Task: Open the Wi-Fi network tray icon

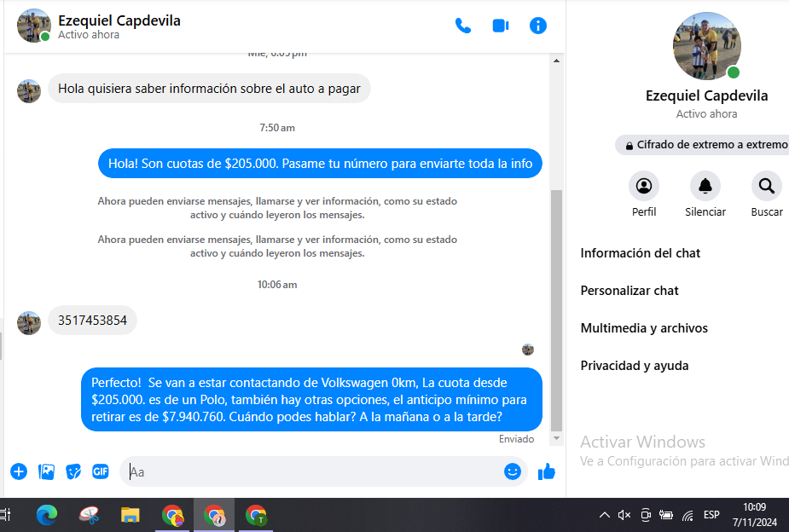Action: (687, 515)
